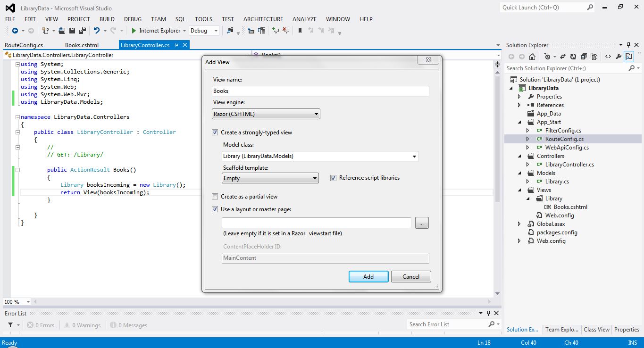Viewport: 644px width, 348px height.
Task: Click the Add button in Add View dialog
Action: 368,277
